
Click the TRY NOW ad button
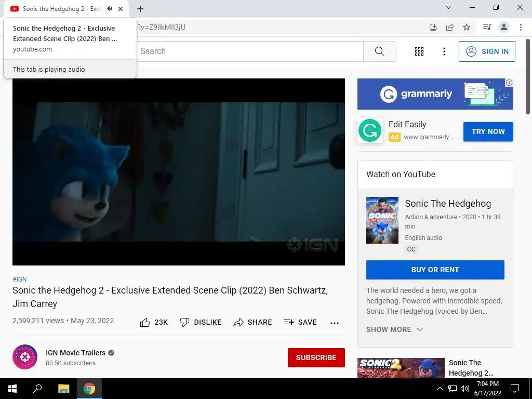click(x=488, y=131)
